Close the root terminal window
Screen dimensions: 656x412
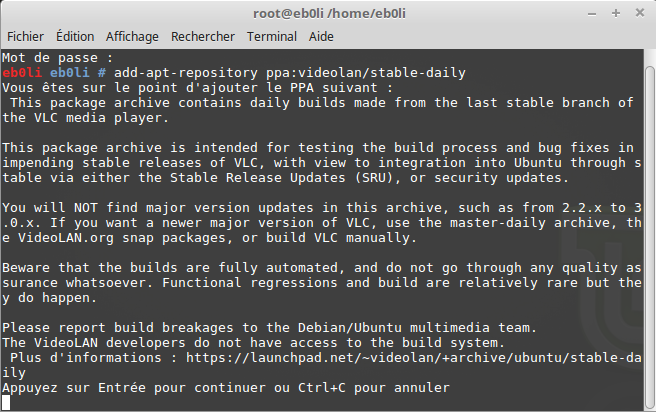(640, 13)
